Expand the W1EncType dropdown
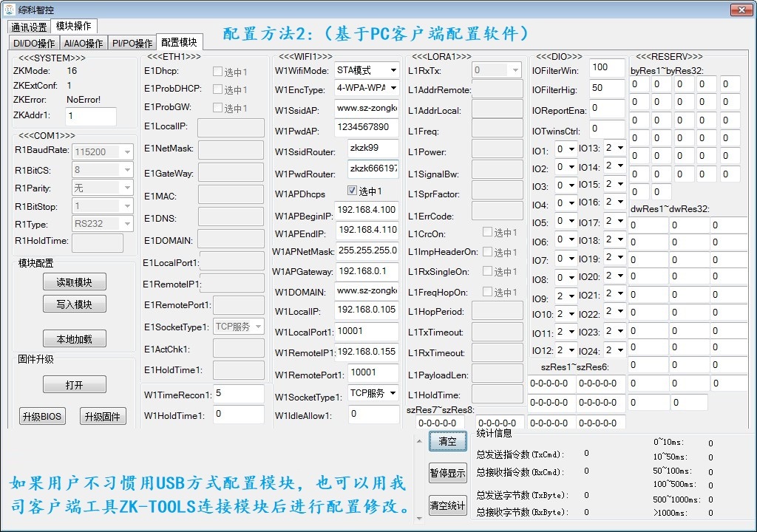This screenshot has width=757, height=532. [367, 88]
